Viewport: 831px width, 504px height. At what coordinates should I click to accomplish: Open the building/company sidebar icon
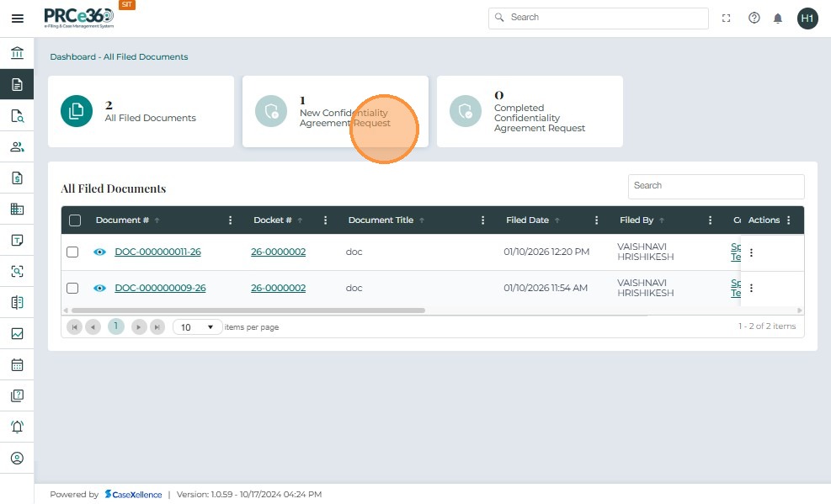click(x=17, y=210)
